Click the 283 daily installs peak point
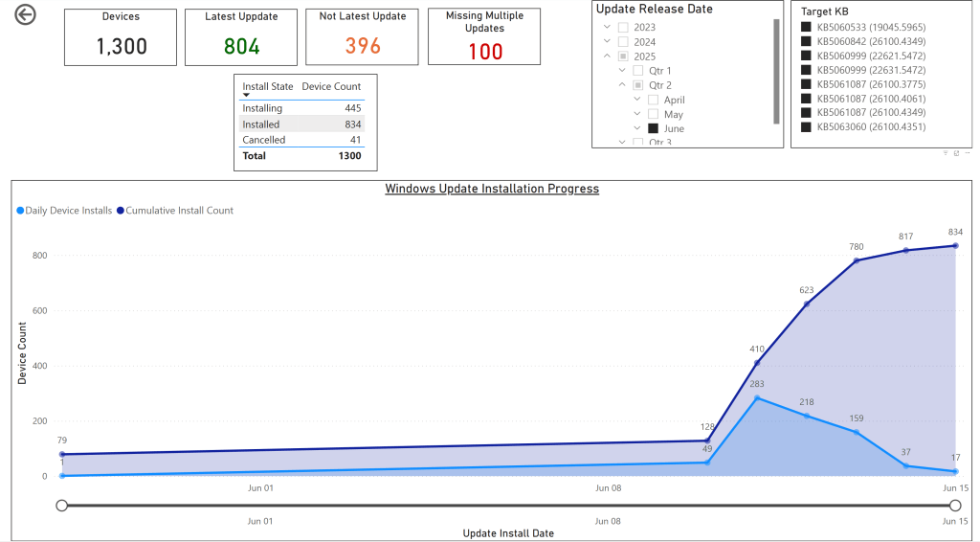This screenshot has width=980, height=542. click(x=757, y=397)
